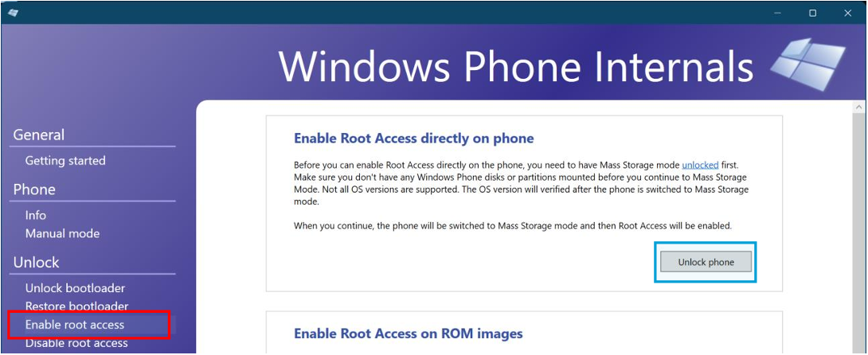Navigate to Disable root access
This screenshot has width=868, height=355.
click(76, 343)
